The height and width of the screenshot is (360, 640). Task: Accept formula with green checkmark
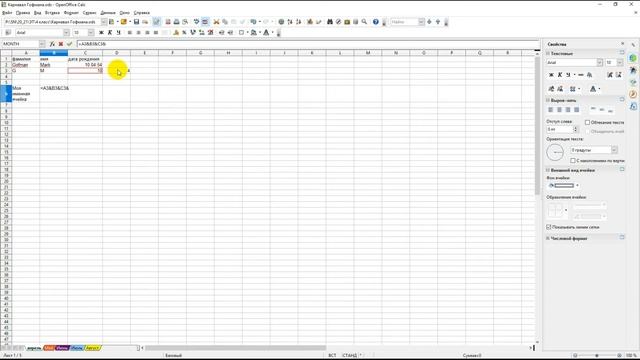click(x=69, y=44)
